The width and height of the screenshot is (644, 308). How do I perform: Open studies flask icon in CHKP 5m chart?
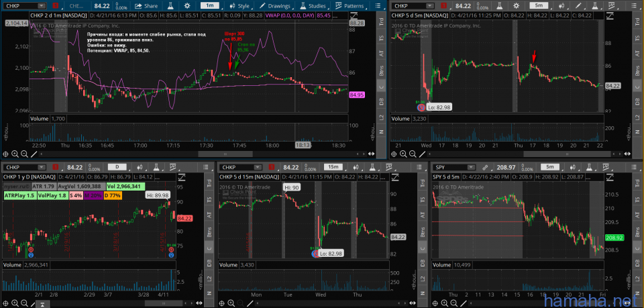click(595, 6)
